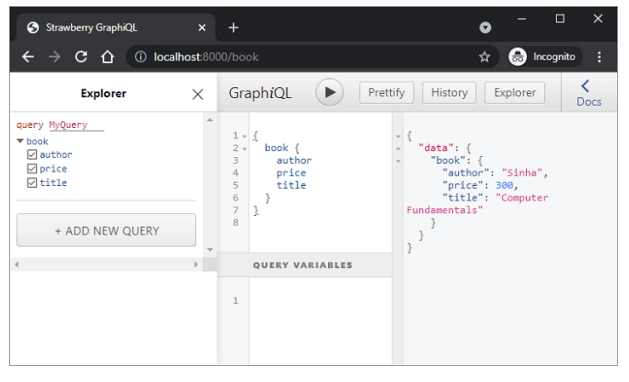Collapse the "data" object in results
The height and width of the screenshot is (382, 629).
(x=398, y=149)
